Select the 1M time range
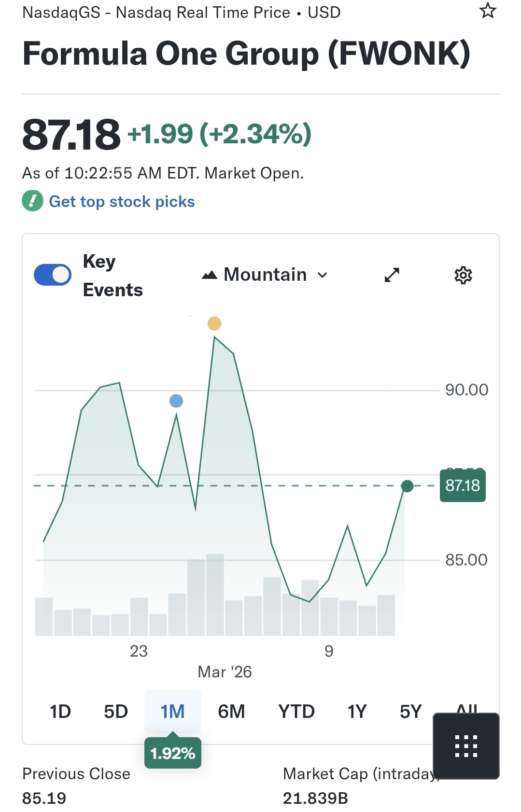The width and height of the screenshot is (521, 812). (172, 712)
